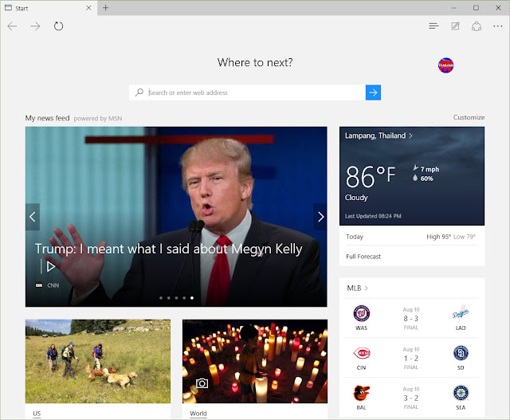
Task: Click the Dodgers logo
Action: point(461,314)
